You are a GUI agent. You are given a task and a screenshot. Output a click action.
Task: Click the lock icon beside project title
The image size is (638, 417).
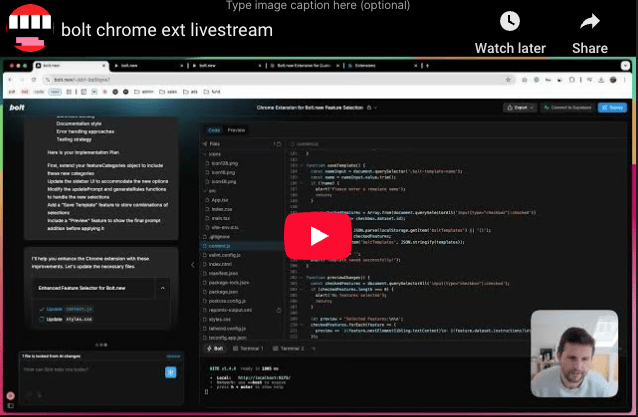[x=369, y=108]
